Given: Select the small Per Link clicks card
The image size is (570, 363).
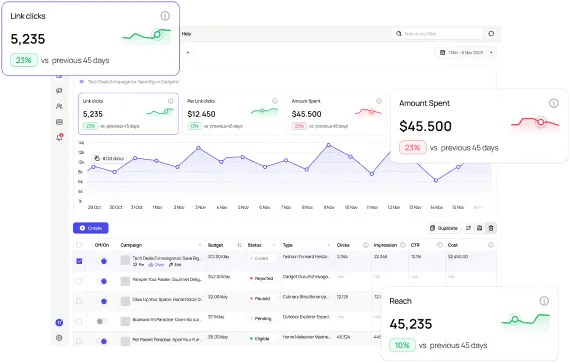Looking at the screenshot, I should pos(232,113).
